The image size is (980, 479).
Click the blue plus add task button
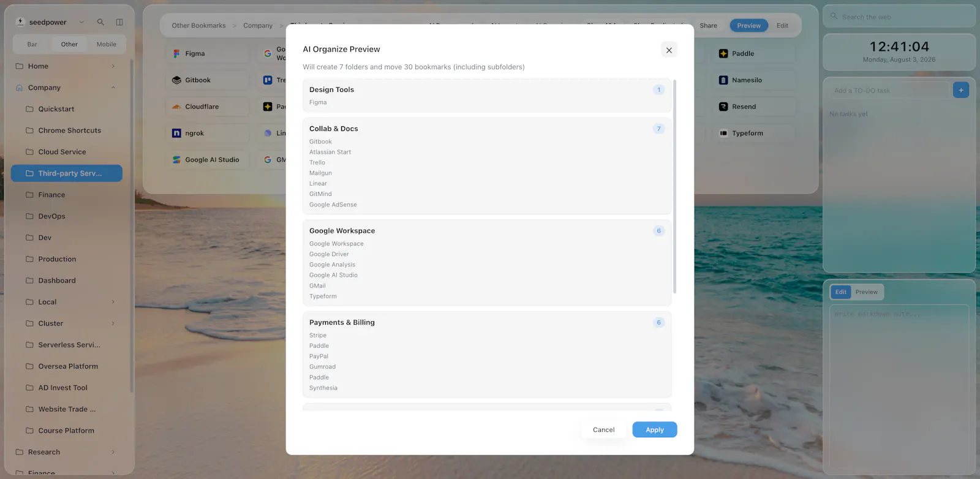tap(961, 91)
